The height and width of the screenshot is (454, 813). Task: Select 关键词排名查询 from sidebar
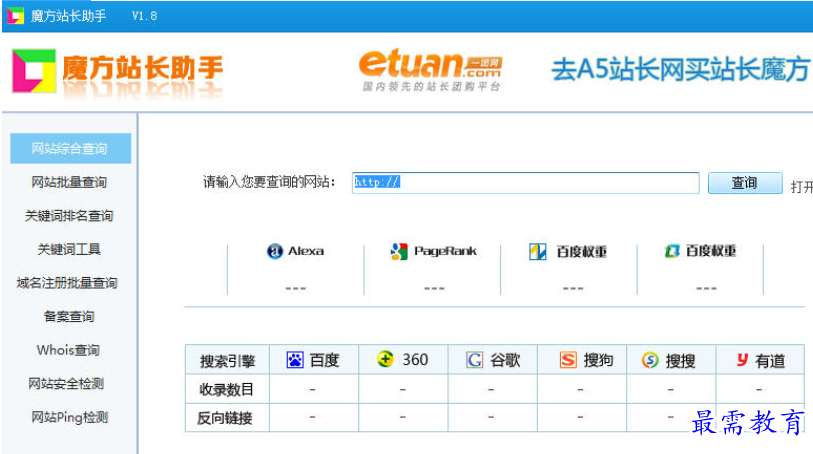click(x=69, y=216)
